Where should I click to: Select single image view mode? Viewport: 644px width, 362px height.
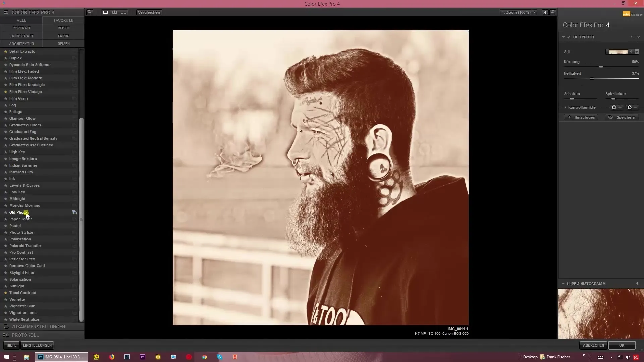point(105,12)
